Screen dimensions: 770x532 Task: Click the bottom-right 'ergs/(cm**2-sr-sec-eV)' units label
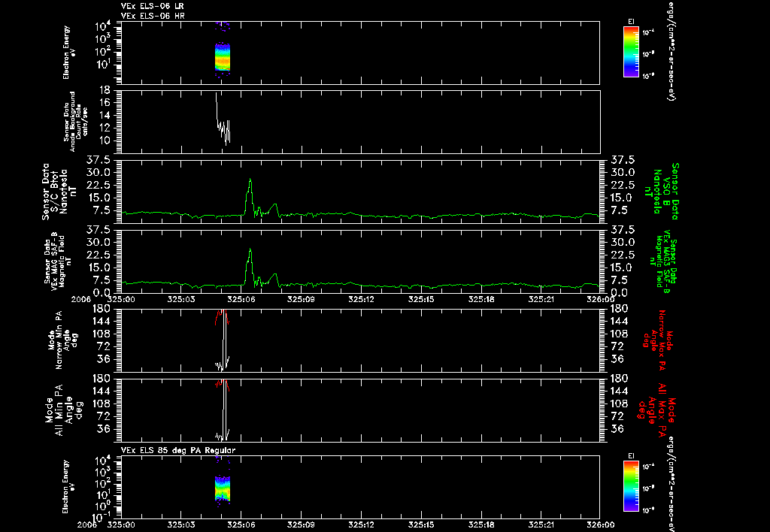(670, 483)
